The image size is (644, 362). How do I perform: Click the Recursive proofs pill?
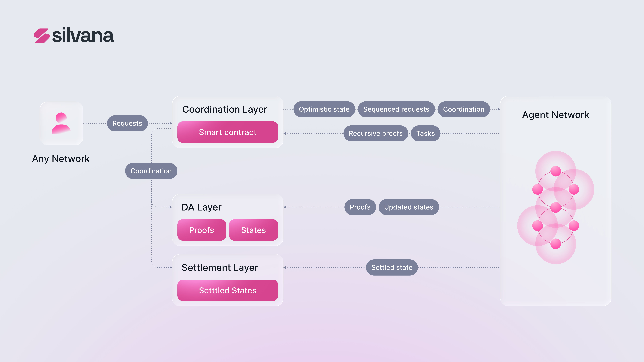375,133
